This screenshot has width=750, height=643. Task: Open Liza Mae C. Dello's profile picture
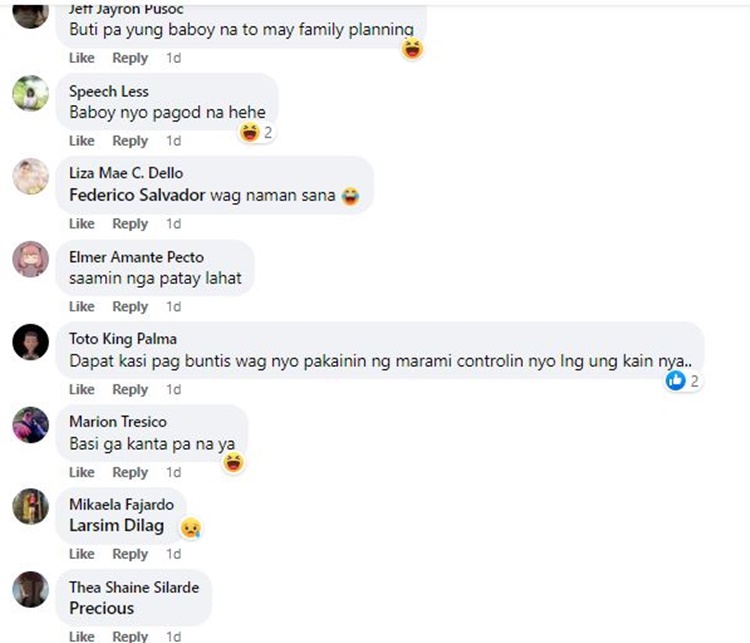click(x=31, y=177)
